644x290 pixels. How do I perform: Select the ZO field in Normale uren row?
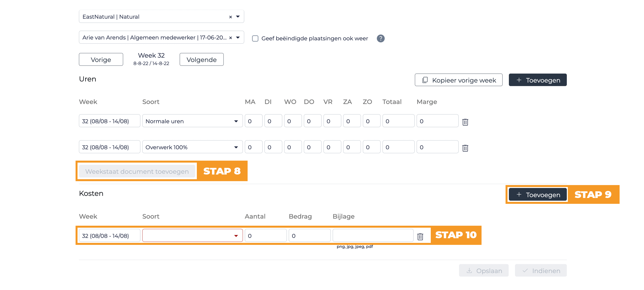pyautogui.click(x=371, y=121)
